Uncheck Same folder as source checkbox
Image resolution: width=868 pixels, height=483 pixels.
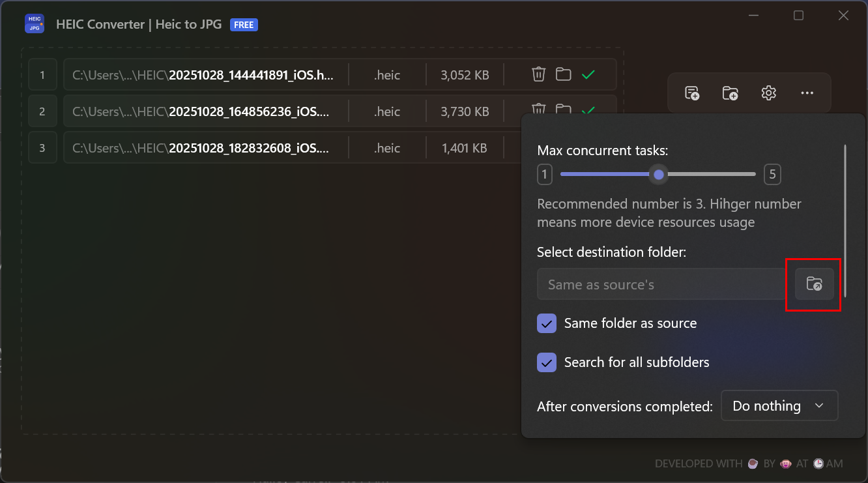(x=547, y=323)
